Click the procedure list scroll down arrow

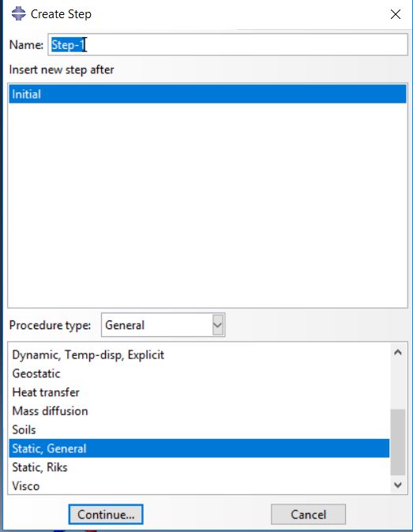[x=398, y=485]
